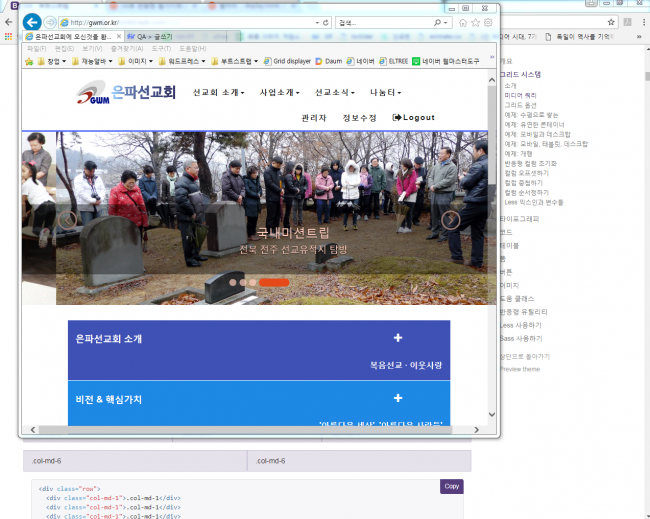Click Chrome's back arrow button
The height and width of the screenshot is (519, 650).
coord(8,22)
